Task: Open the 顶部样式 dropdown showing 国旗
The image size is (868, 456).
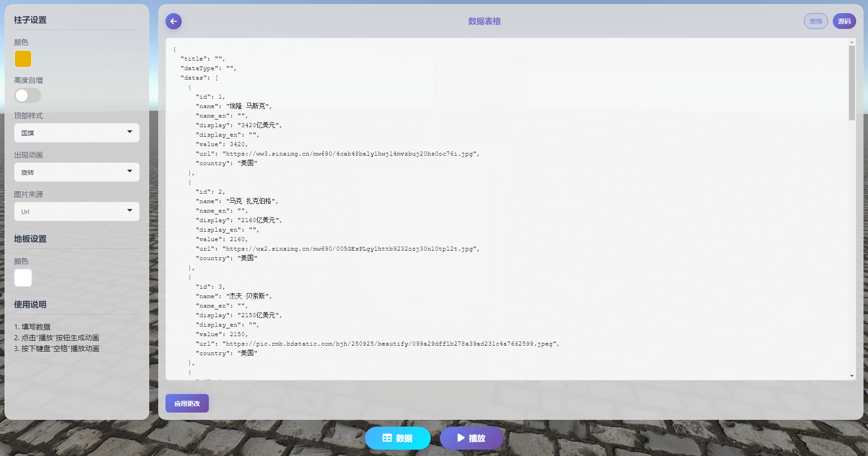Action: 77,133
